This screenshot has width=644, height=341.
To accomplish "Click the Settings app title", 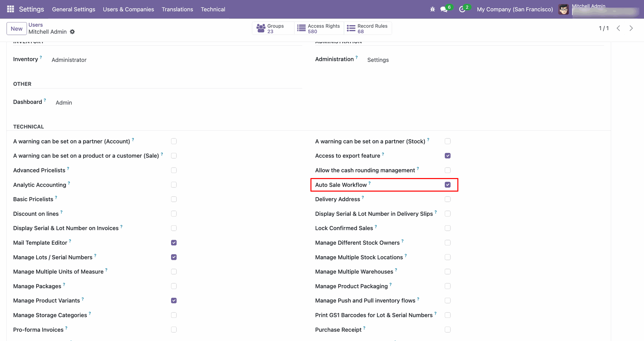I will point(32,9).
